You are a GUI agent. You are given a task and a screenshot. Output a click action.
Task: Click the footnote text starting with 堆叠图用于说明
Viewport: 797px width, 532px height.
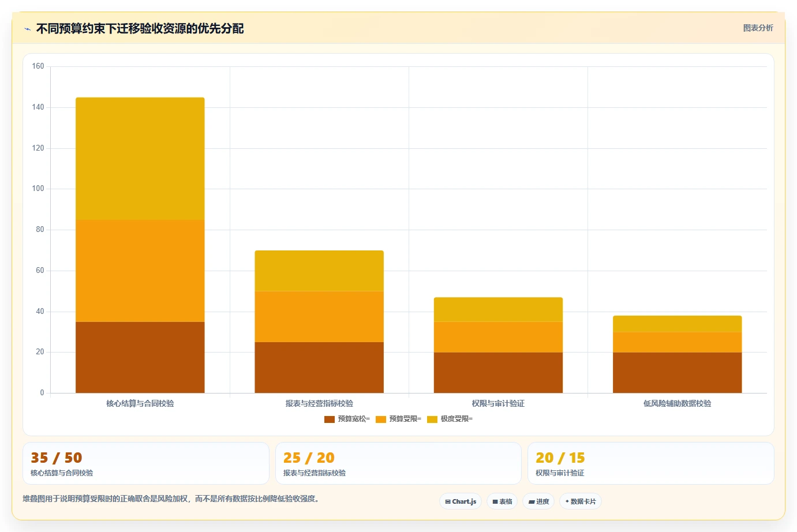171,499
